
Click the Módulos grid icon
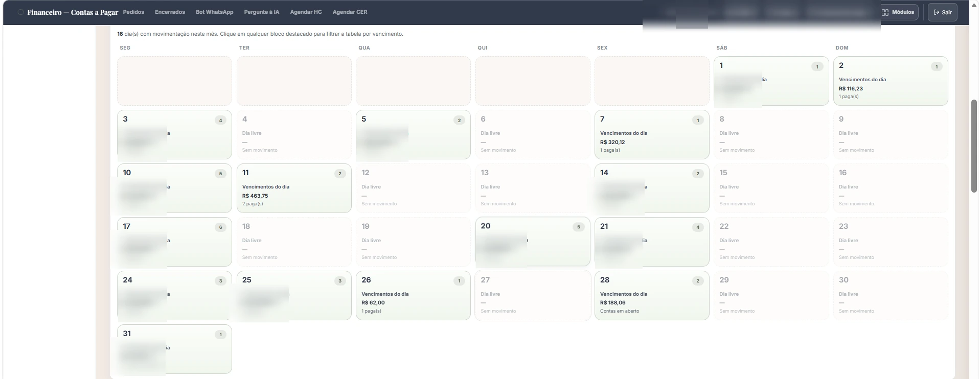(885, 12)
